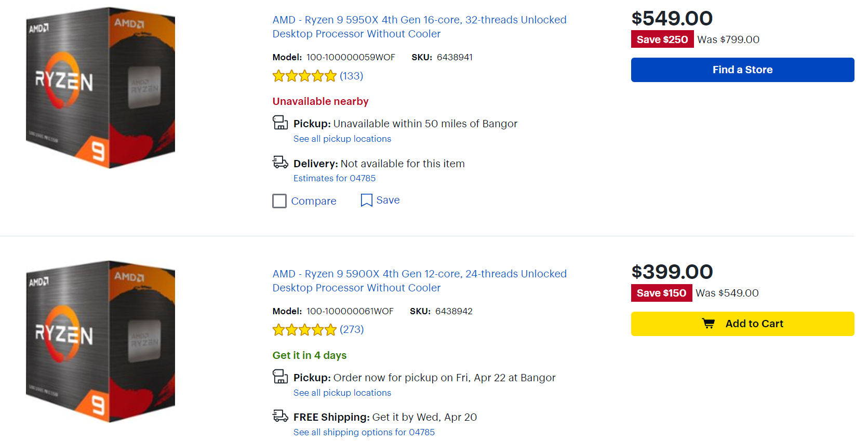This screenshot has width=868, height=442.
Task: Check the Compare box for Ryzen 9 5950X
Action: point(279,201)
